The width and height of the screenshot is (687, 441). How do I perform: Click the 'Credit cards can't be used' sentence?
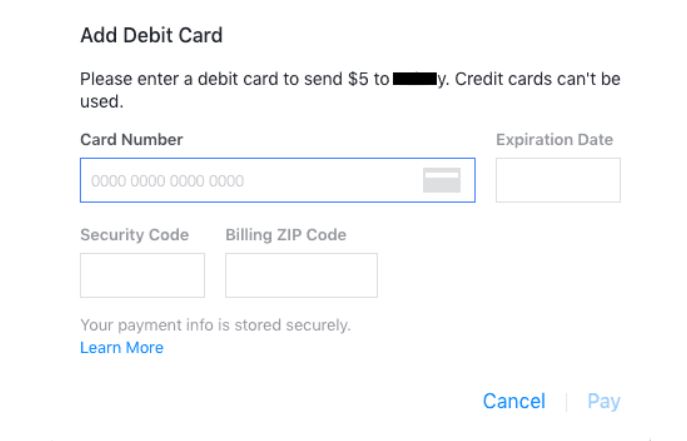tap(537, 79)
